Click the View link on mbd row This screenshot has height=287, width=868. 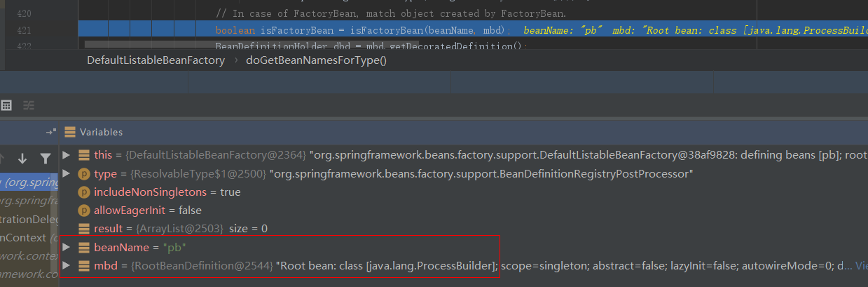pyautogui.click(x=861, y=266)
